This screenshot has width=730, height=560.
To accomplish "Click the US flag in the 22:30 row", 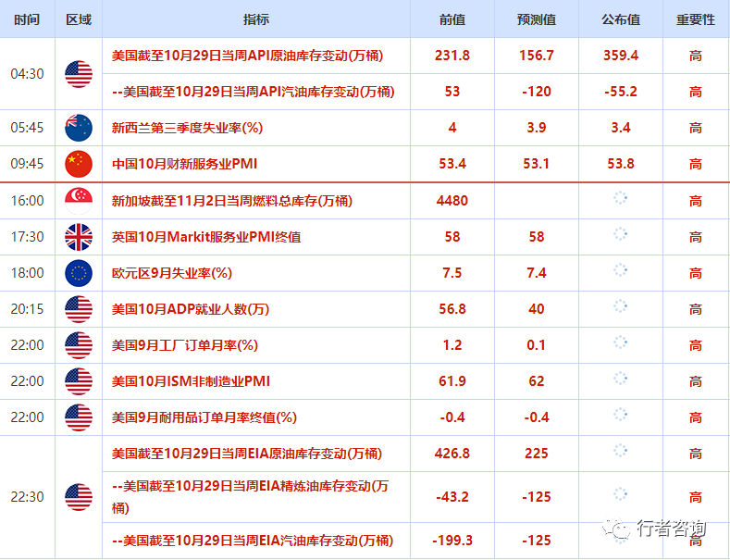I will click(x=79, y=497).
